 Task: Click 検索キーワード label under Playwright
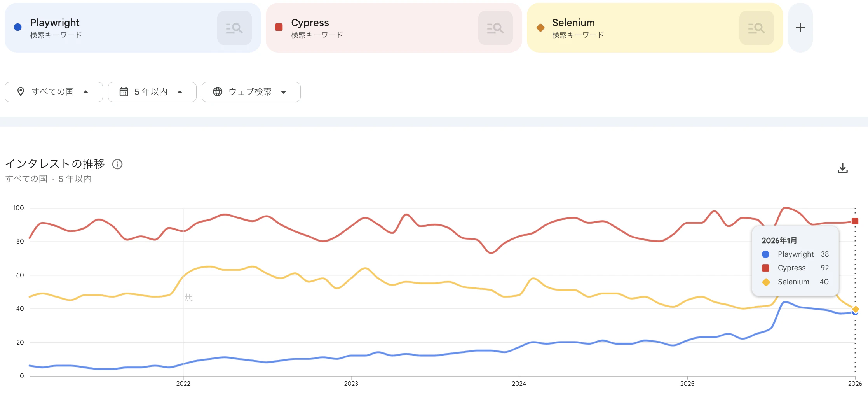tap(56, 35)
